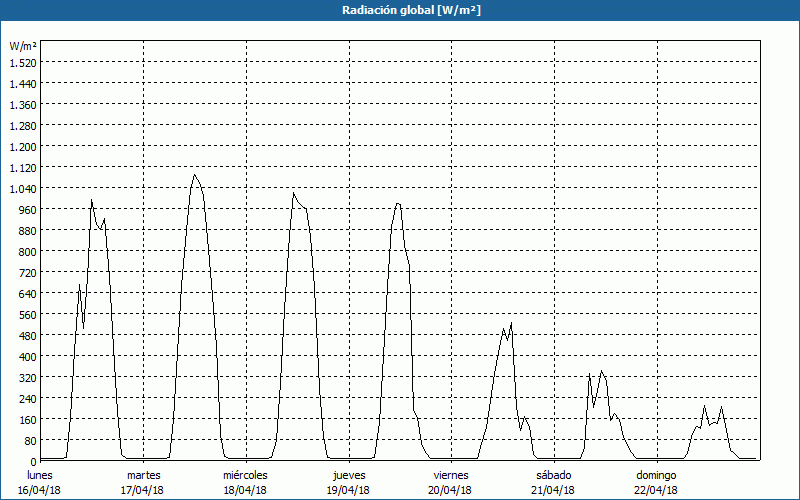Click the "domingo" day label
Viewport: 800px width, 500px height.
656,475
